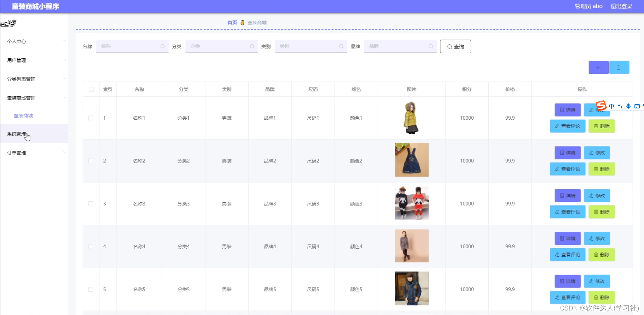Open panda outfits thumbnail in row 3

[411, 203]
